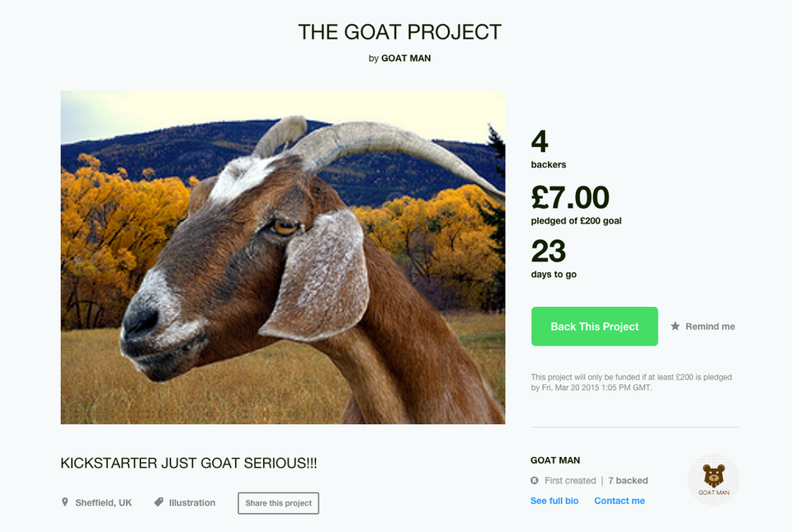Screen dimensions: 792x532
Task: Click THE GOAT PROJECT title heading
Action: (399, 32)
